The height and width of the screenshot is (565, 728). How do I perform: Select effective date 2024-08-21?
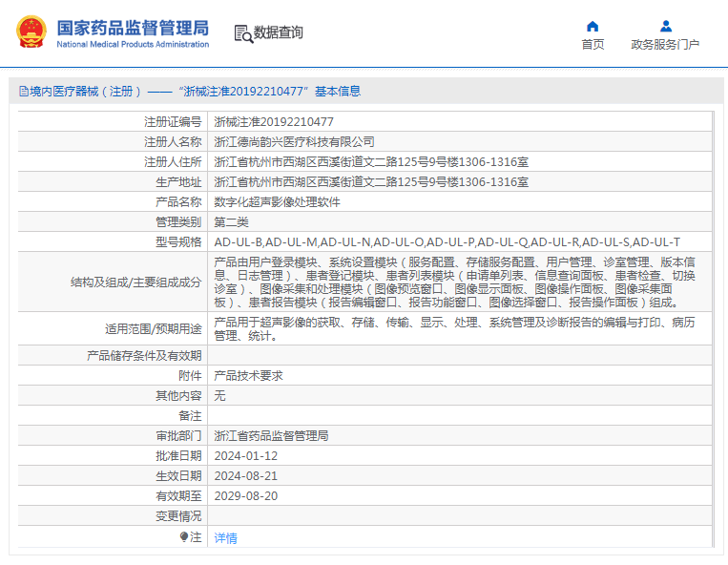(x=245, y=476)
